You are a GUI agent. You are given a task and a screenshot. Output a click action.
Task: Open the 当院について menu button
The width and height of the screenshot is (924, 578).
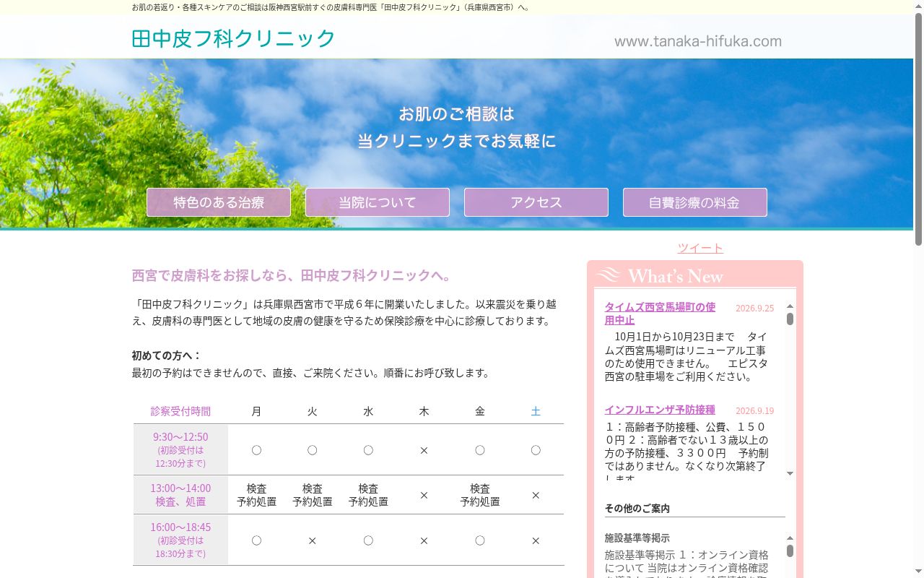coord(378,202)
